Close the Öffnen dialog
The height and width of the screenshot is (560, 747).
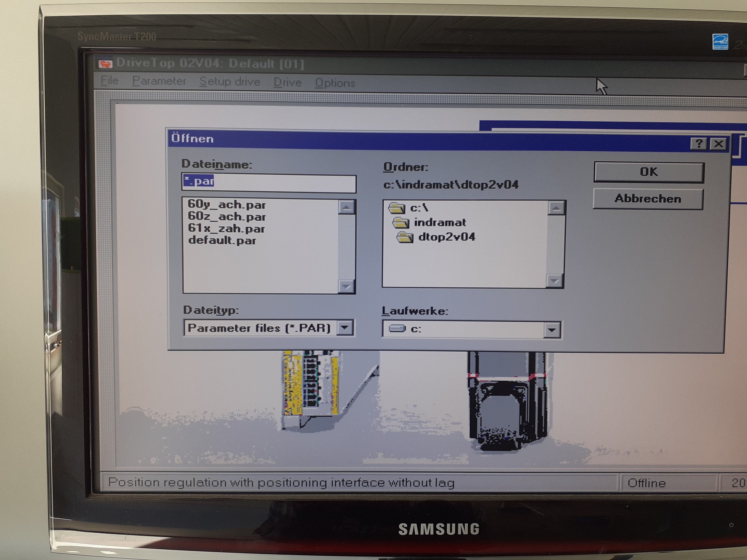(x=718, y=144)
